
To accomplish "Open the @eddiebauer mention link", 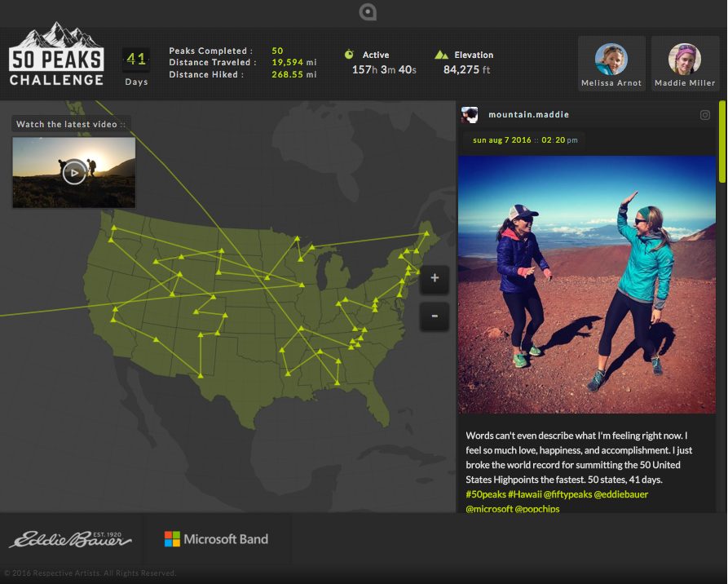I will pos(622,494).
